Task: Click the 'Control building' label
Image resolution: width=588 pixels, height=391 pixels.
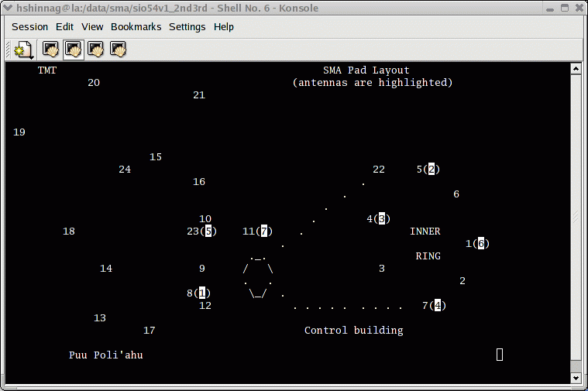Action: point(354,331)
